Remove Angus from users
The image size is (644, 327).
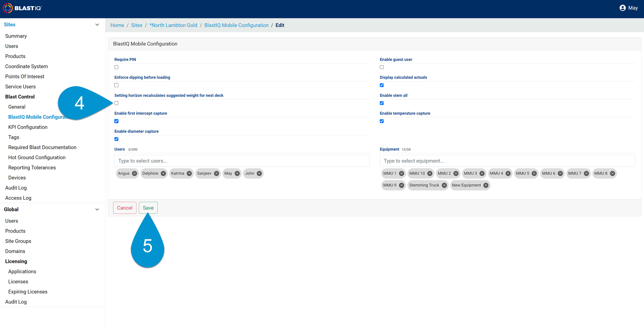134,173
